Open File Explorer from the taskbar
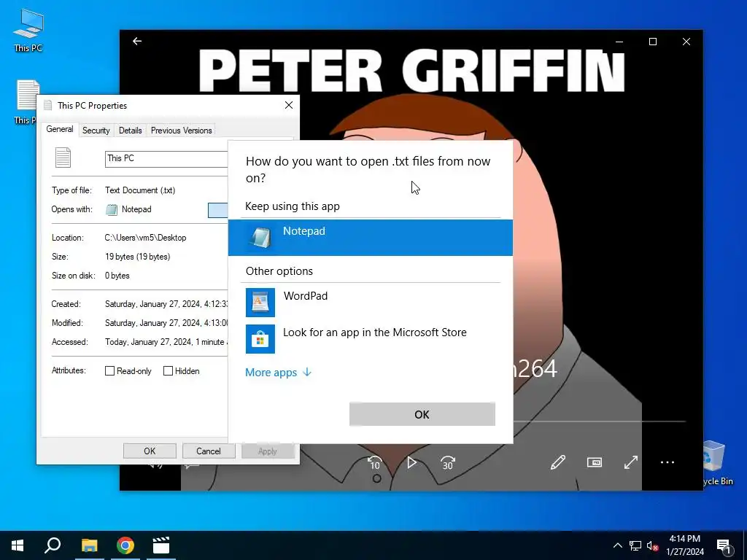Viewport: 747px width, 560px height. click(x=89, y=545)
